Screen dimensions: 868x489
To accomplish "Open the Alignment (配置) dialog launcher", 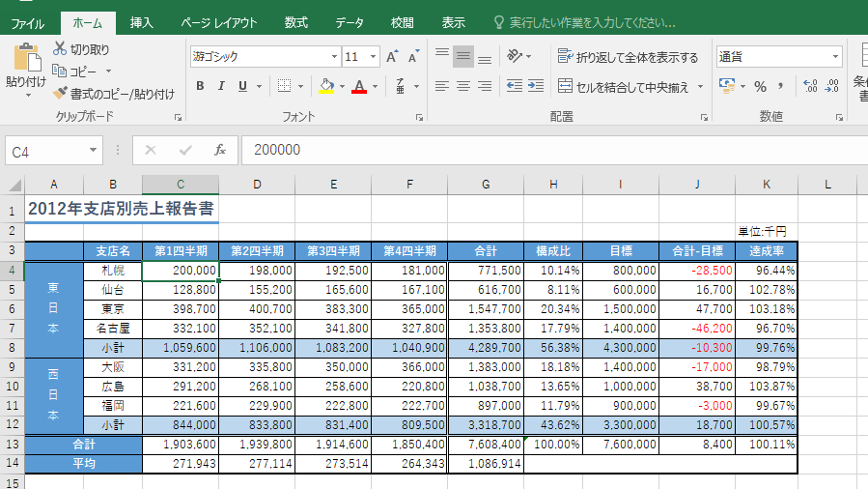I will point(704,117).
